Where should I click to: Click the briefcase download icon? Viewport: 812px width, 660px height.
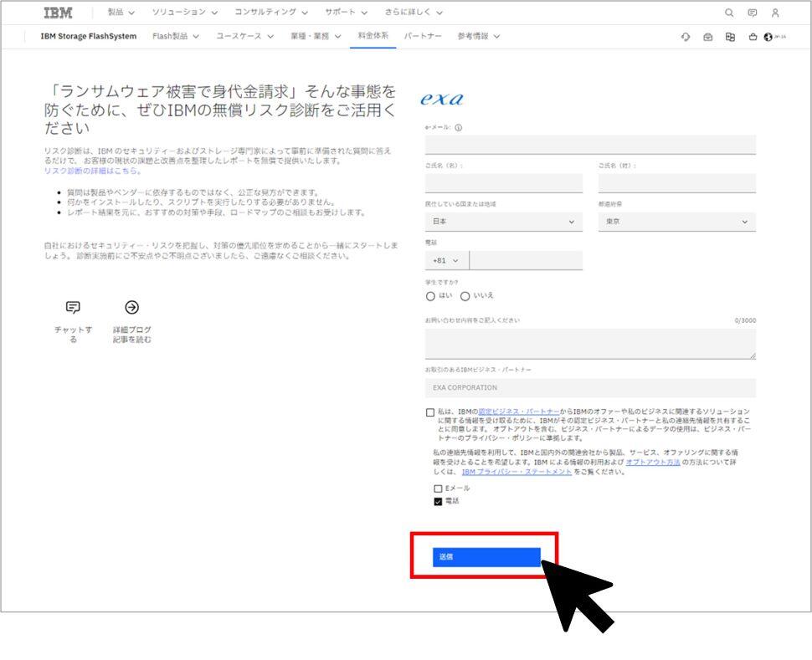coord(708,37)
